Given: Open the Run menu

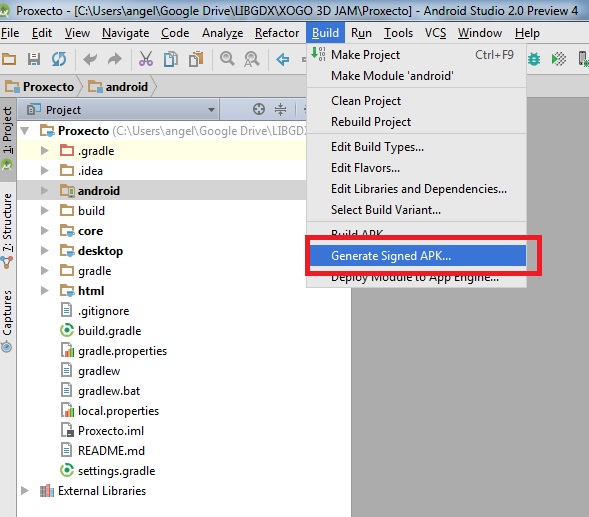Looking at the screenshot, I should click(x=361, y=33).
